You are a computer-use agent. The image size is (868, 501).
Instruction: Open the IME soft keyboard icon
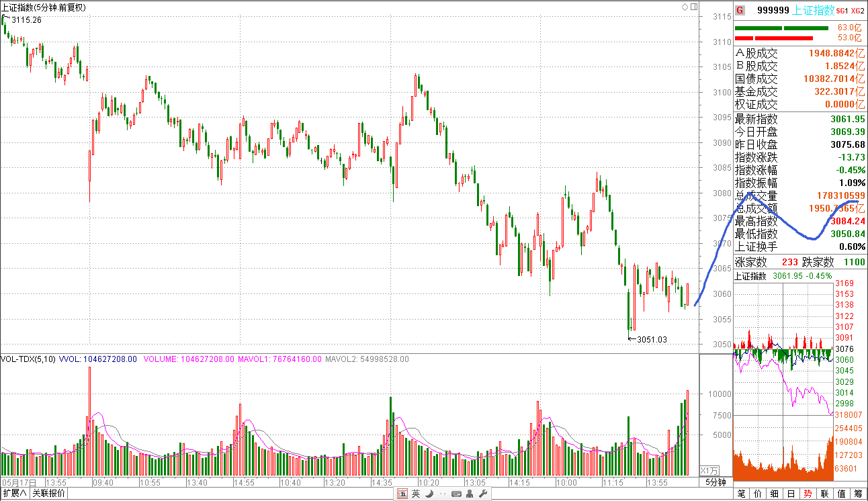(x=456, y=494)
